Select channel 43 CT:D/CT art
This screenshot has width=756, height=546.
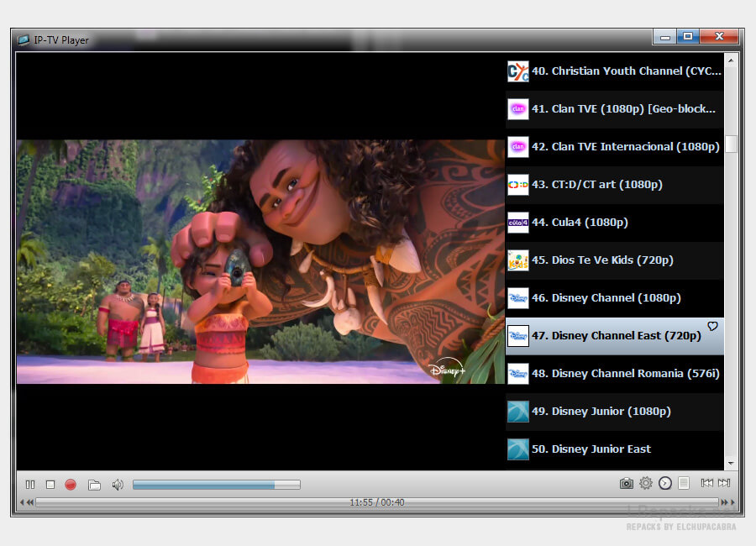pos(615,185)
